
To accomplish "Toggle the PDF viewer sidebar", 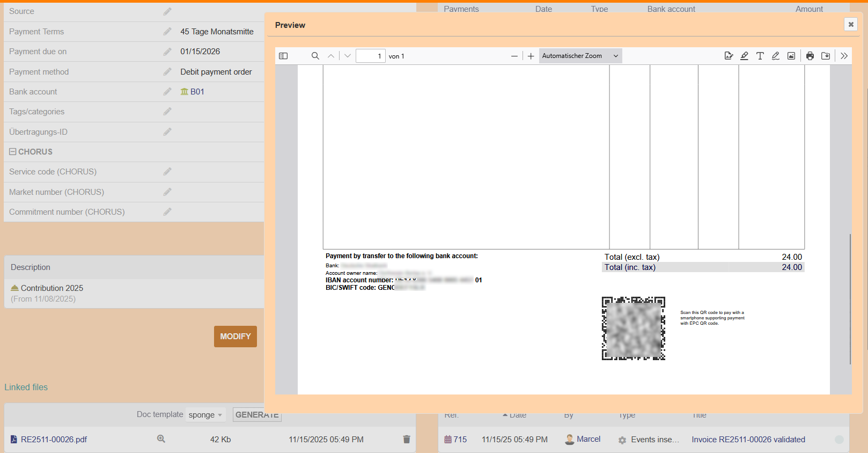I will coord(283,56).
